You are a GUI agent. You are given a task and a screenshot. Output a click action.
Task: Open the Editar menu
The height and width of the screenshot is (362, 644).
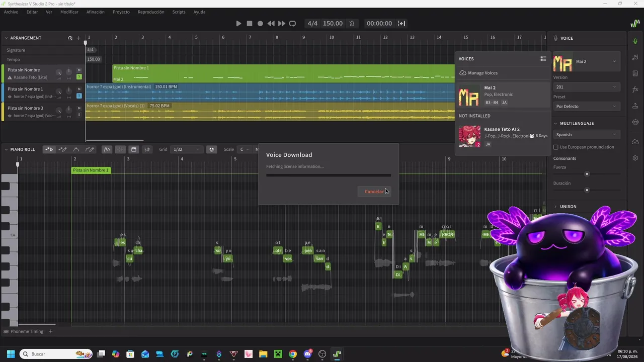[x=32, y=12]
